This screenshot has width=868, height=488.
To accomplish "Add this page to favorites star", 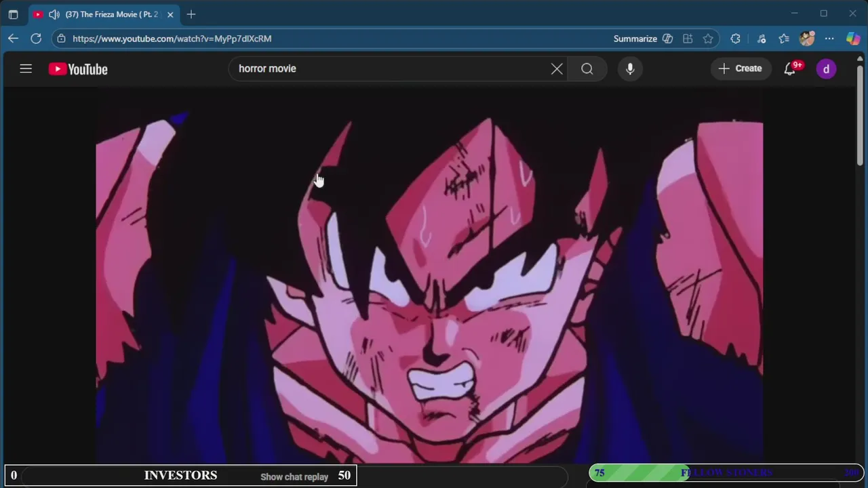I will click(x=708, y=39).
